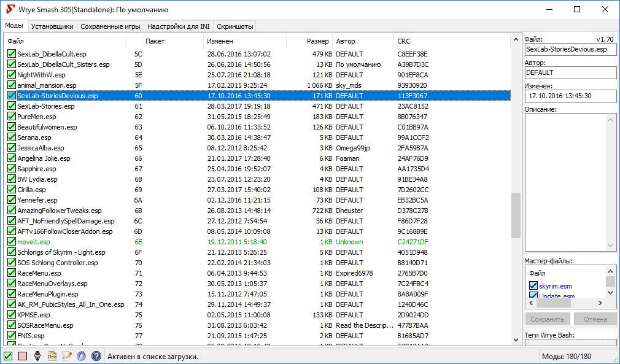The width and height of the screenshot is (620, 364).
Task: Launch Skyrim via the dragon logo icon
Action: [37, 355]
